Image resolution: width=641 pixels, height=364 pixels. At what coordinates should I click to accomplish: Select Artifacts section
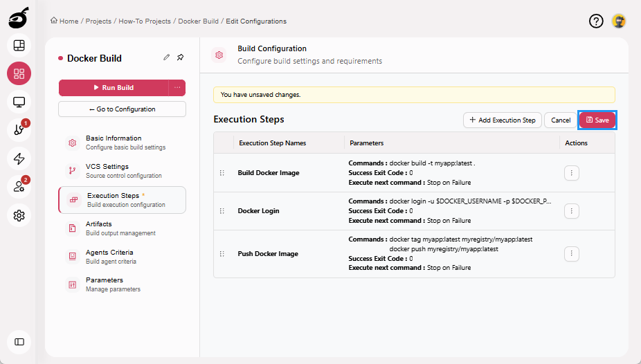coord(123,228)
